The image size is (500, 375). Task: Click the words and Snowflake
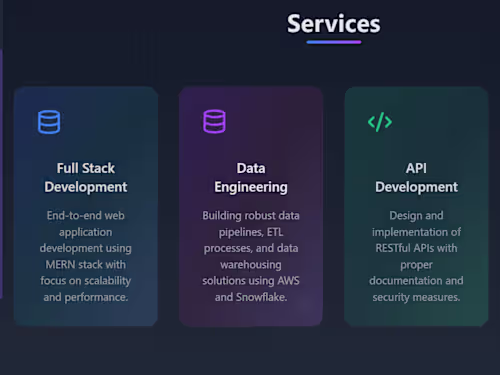[251, 297]
